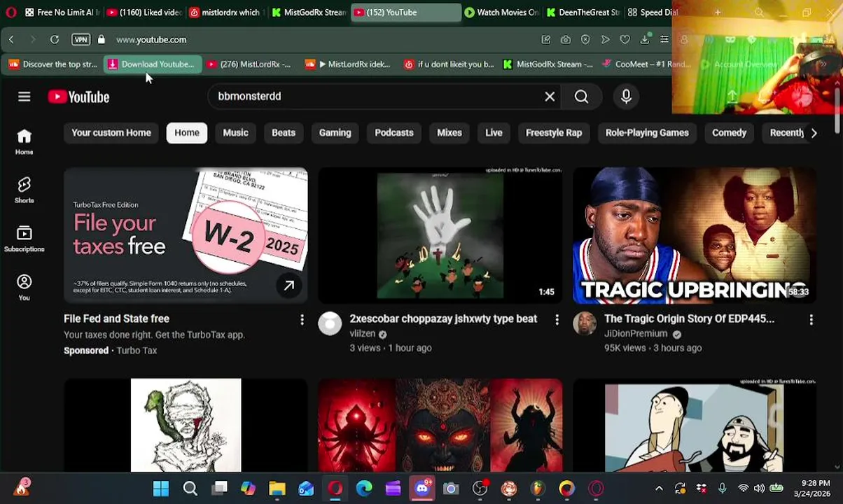Screen dimensions: 843x504
Task: Select the Role-Playing Games filter chip
Action: pyautogui.click(x=647, y=132)
